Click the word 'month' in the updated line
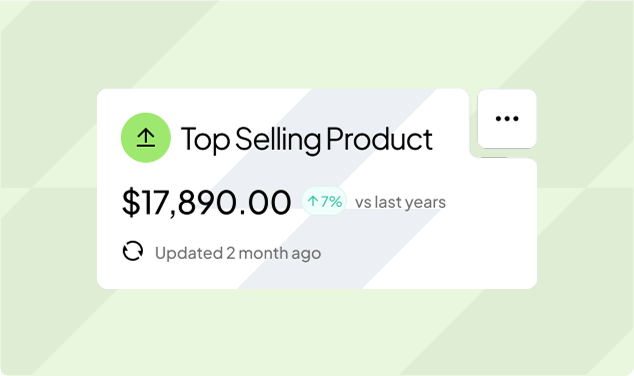 263,253
